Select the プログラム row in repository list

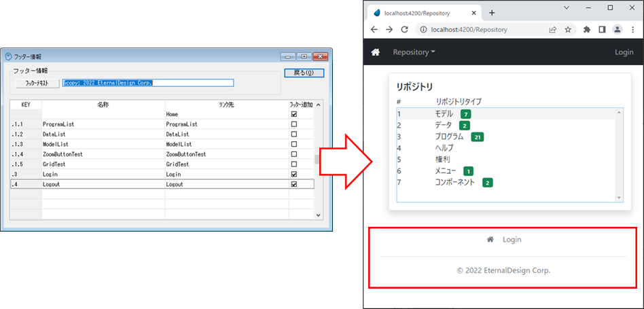pos(449,137)
